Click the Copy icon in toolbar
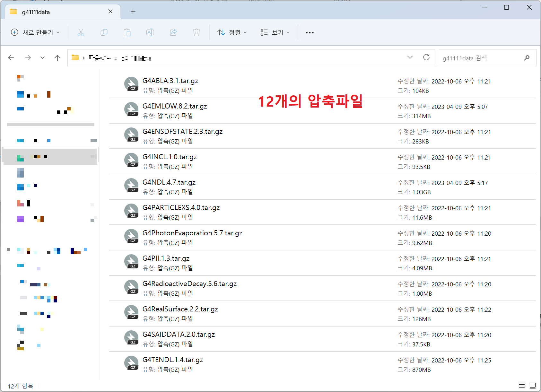This screenshot has width=541, height=392. (x=104, y=32)
